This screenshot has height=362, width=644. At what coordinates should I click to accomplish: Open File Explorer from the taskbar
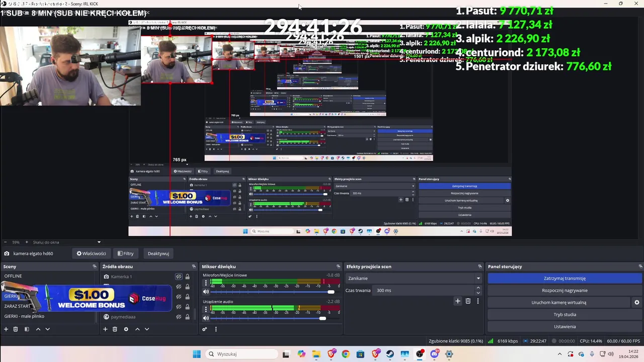point(316,354)
